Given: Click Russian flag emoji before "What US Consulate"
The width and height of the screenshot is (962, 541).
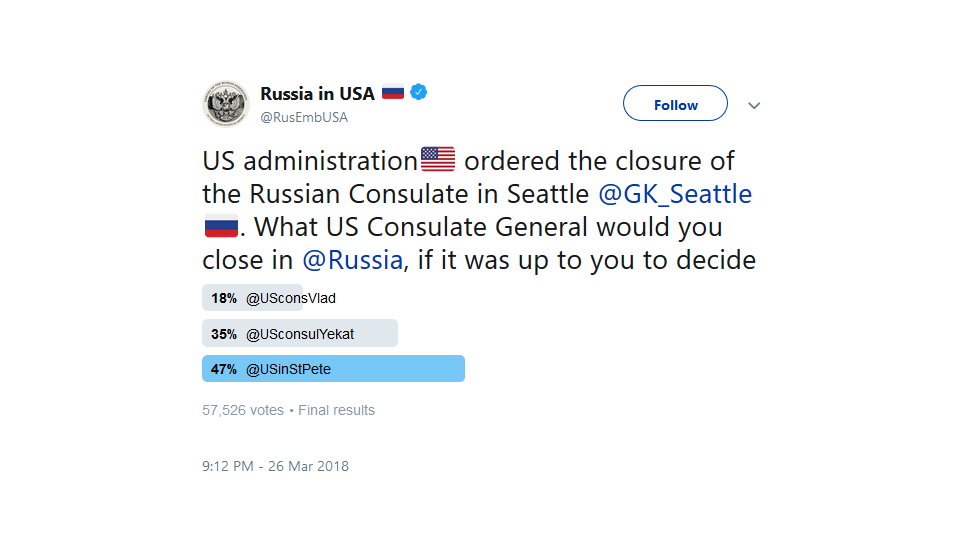Looking at the screenshot, I should (x=221, y=226).
